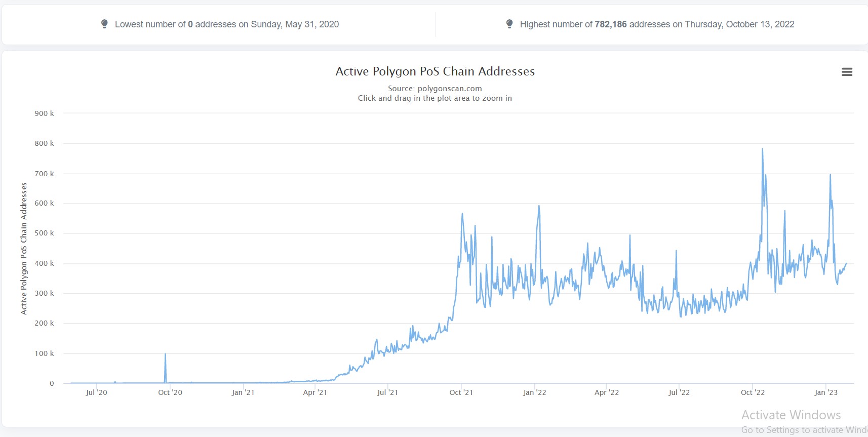Click the 'Click and drag' zoom hint text
This screenshot has width=868, height=437.
click(x=435, y=98)
